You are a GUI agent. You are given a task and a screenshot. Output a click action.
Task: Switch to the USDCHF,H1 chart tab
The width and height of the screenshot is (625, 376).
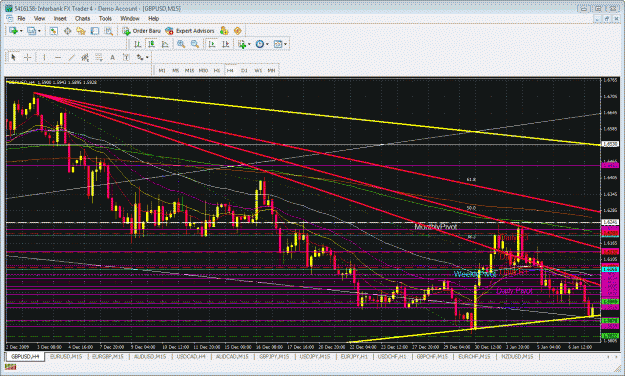(392, 356)
